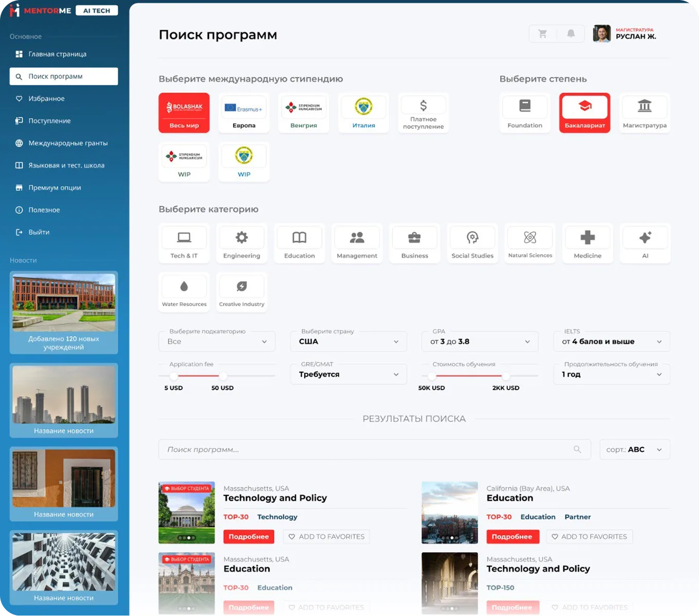Open the сорт: ABC sorting dropdown
The width and height of the screenshot is (699, 616).
(635, 449)
